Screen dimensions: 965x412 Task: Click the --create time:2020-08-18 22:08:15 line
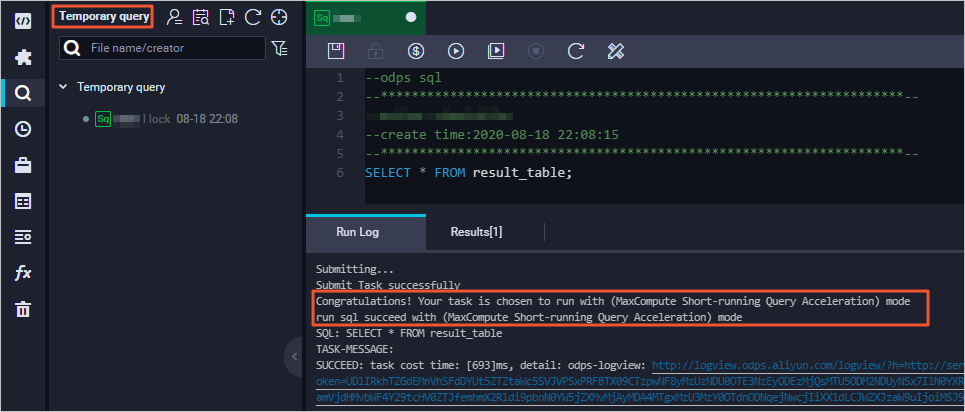[x=492, y=135]
